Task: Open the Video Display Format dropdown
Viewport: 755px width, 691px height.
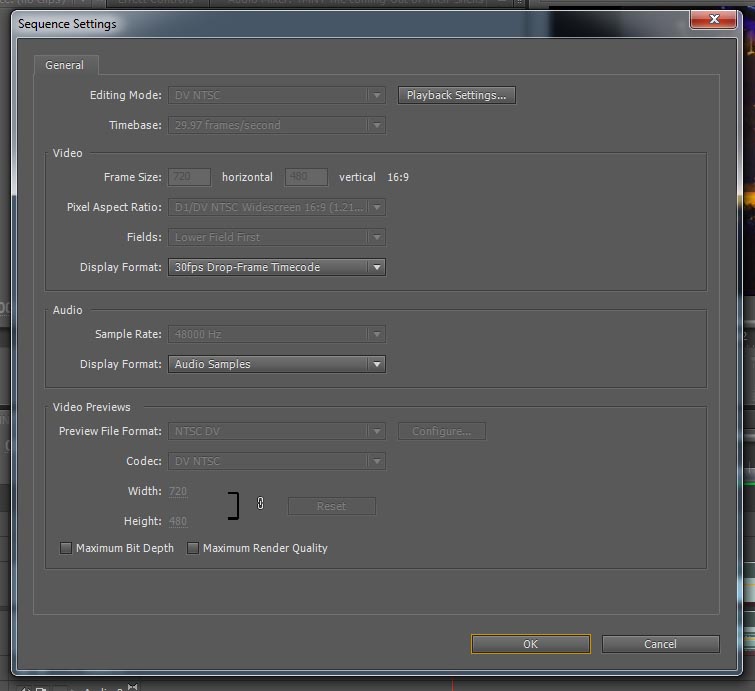Action: tap(277, 267)
